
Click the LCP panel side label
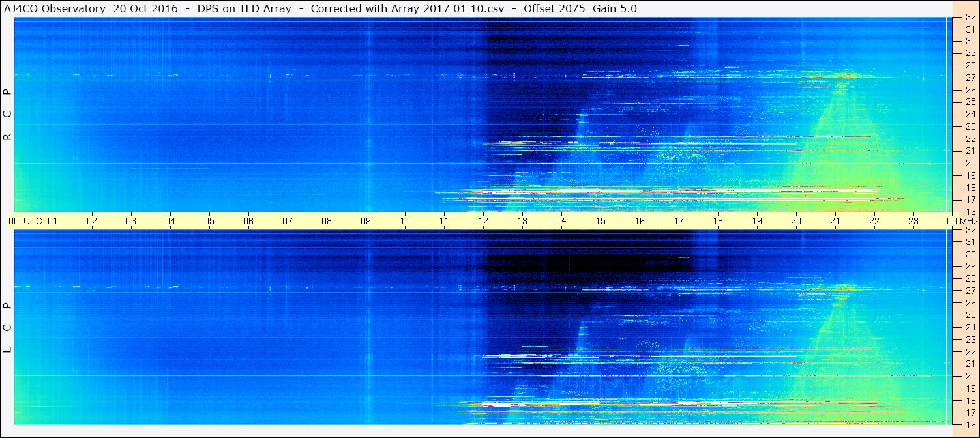coord(7,328)
